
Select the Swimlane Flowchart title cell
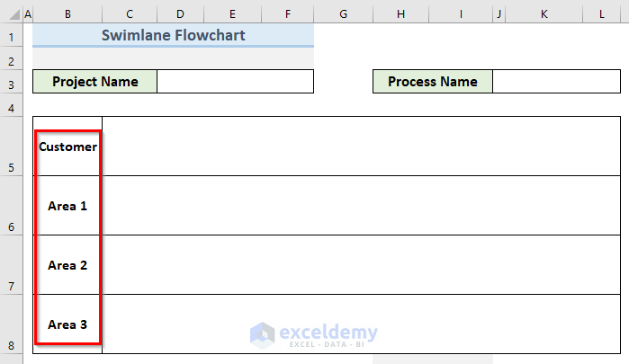(x=173, y=36)
